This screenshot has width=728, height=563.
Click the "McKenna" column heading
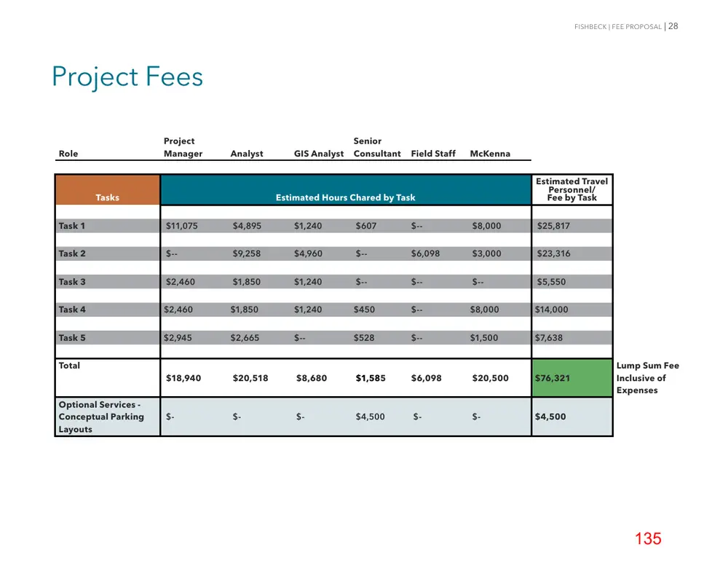coord(490,154)
